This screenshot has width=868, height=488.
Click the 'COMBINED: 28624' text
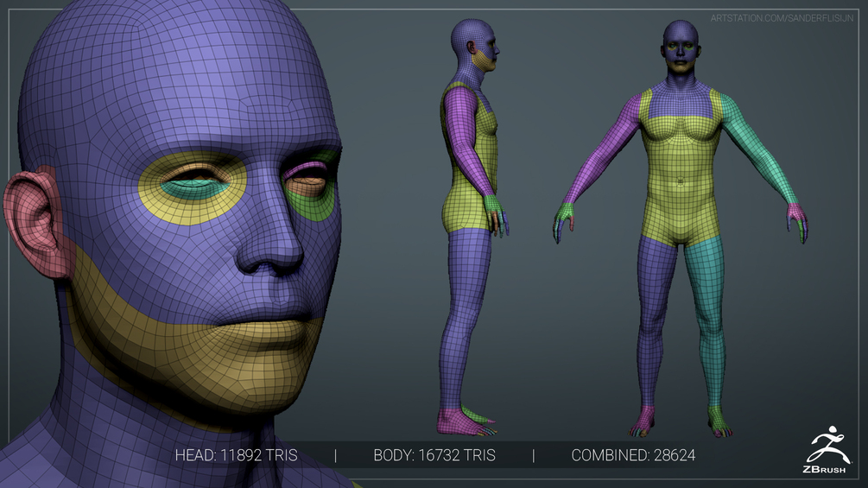[633, 455]
